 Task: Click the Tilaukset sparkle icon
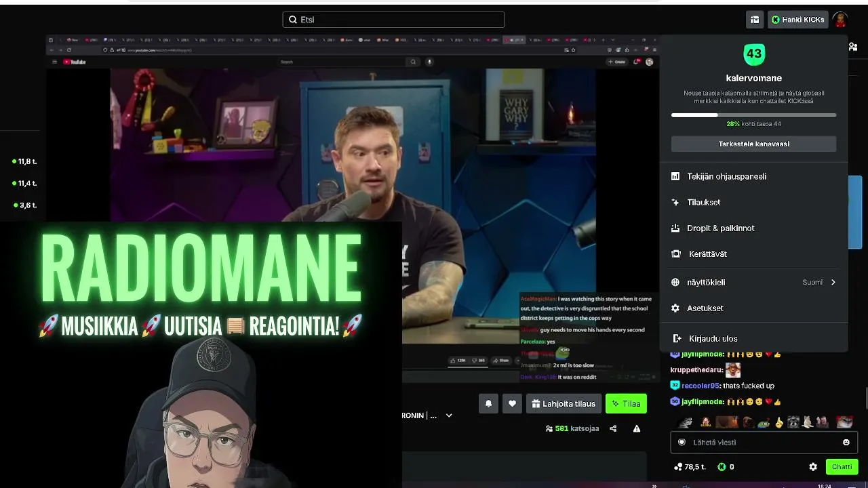click(675, 202)
